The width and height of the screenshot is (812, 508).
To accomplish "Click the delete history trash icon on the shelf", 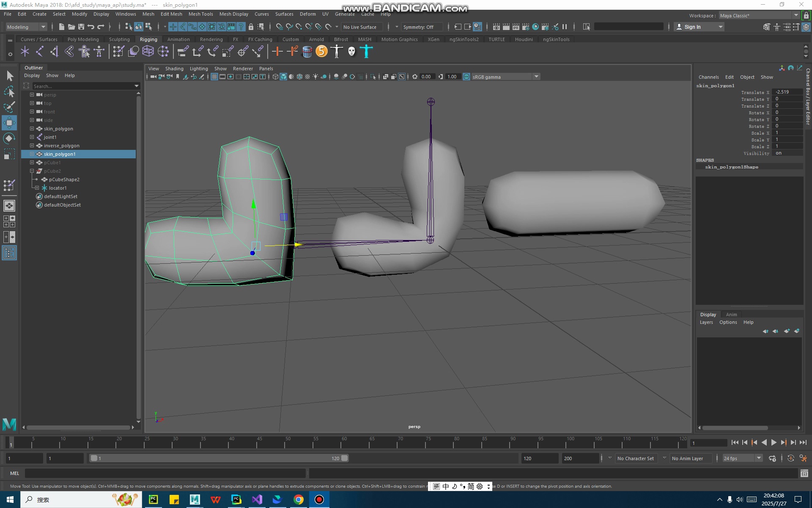I will [x=307, y=51].
